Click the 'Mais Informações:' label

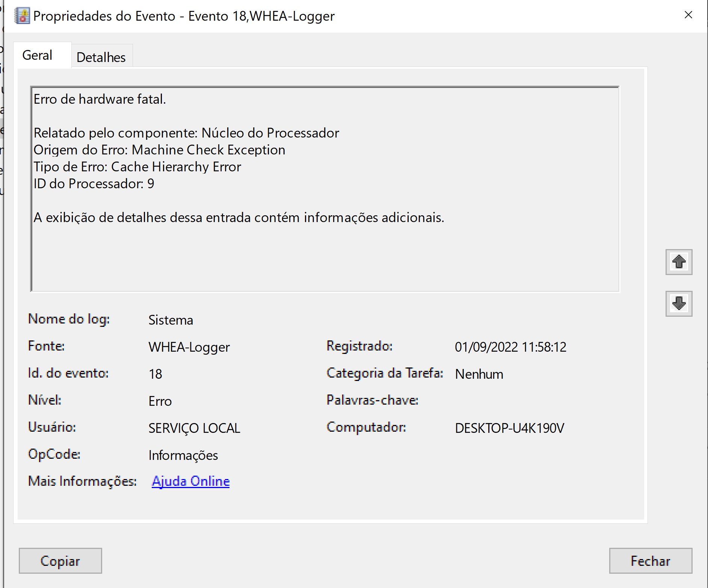[83, 481]
